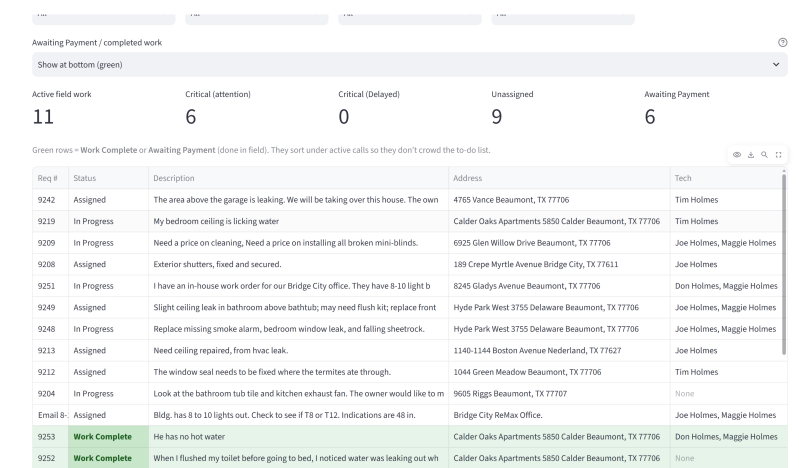Click 'Need a price on cleaning' description
Screen dimensions: 799x468
point(299,243)
